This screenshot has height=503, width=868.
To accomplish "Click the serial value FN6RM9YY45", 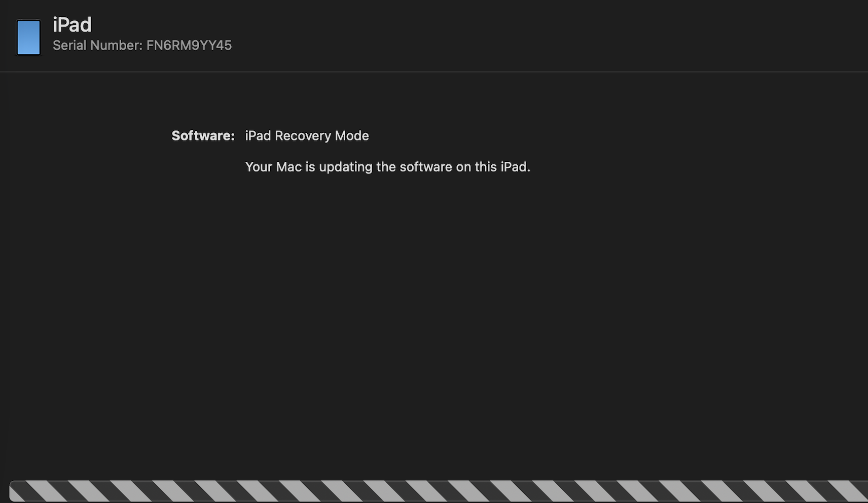I will (x=189, y=45).
